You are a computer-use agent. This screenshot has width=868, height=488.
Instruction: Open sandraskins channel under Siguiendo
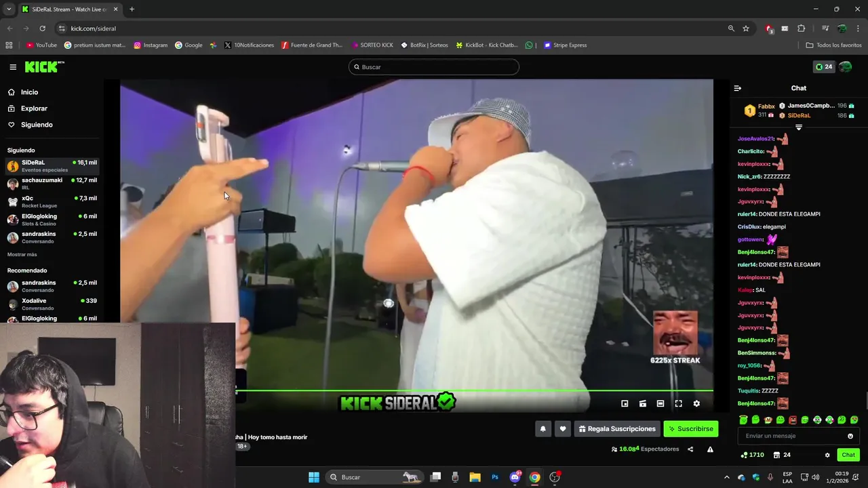point(52,237)
